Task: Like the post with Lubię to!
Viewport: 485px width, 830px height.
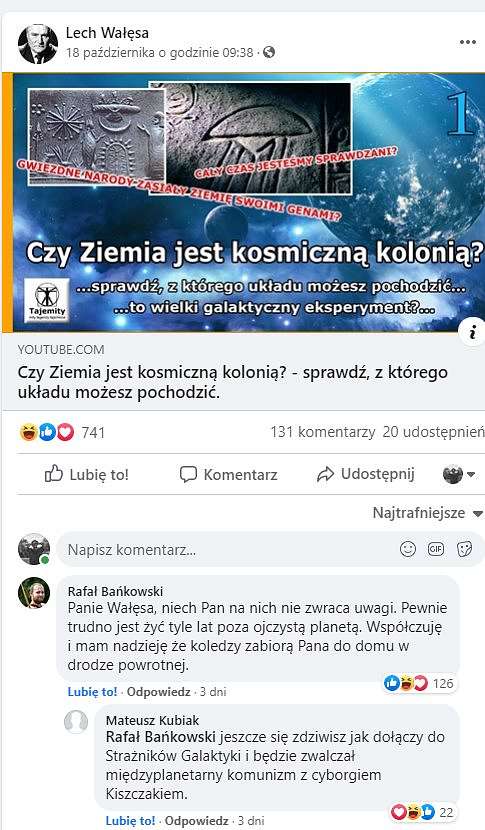Action: [87, 474]
